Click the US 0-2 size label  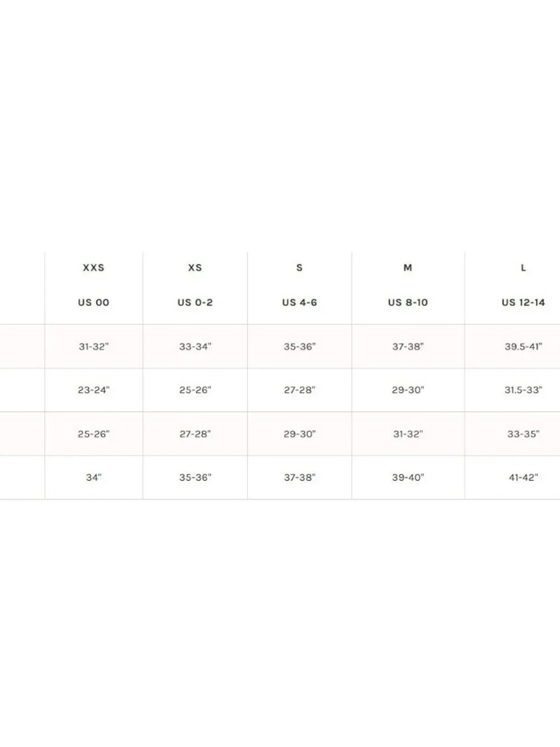(195, 303)
